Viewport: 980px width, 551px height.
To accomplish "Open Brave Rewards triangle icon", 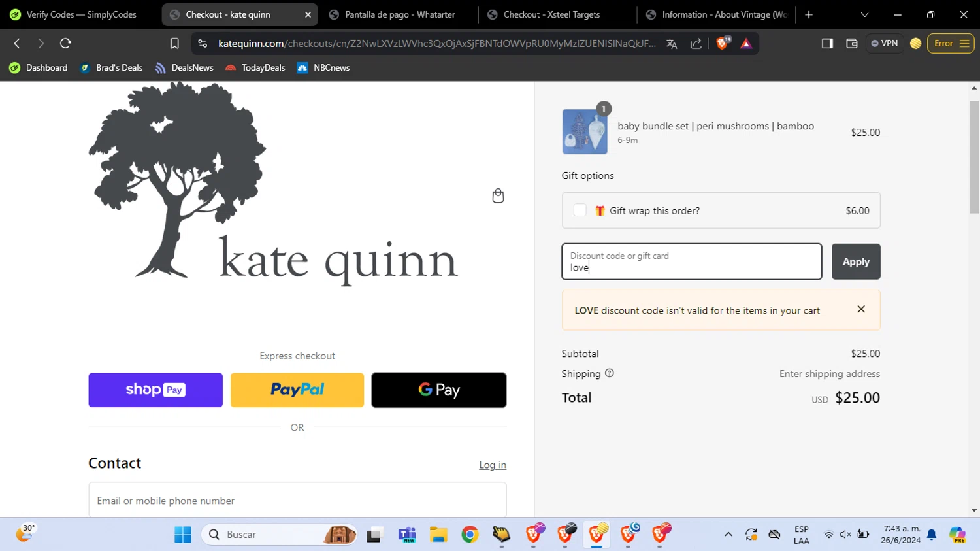I will pos(746,44).
